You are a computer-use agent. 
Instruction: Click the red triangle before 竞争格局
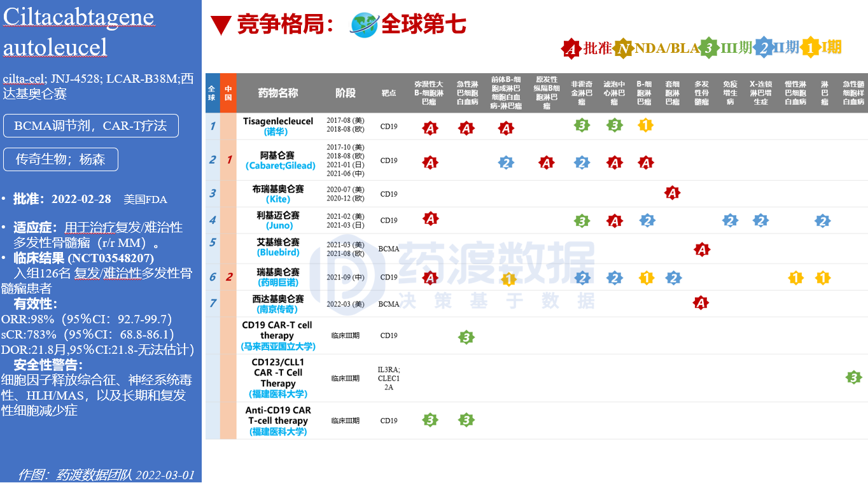point(221,25)
